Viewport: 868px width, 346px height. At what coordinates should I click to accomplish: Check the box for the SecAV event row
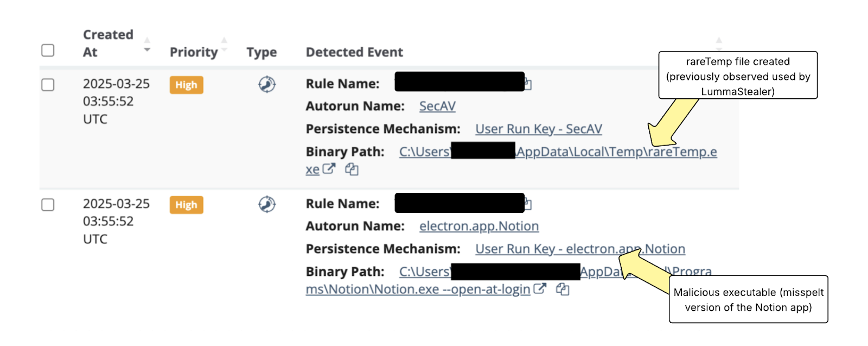pyautogui.click(x=48, y=85)
